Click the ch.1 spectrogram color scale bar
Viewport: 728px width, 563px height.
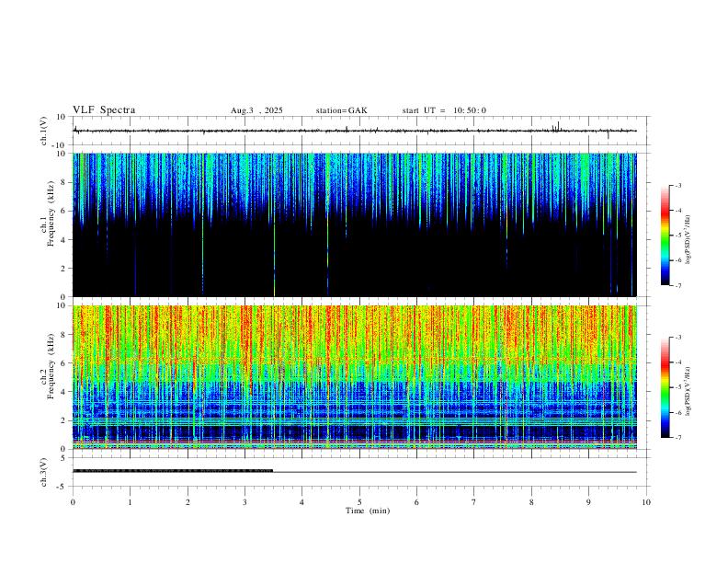coord(665,236)
